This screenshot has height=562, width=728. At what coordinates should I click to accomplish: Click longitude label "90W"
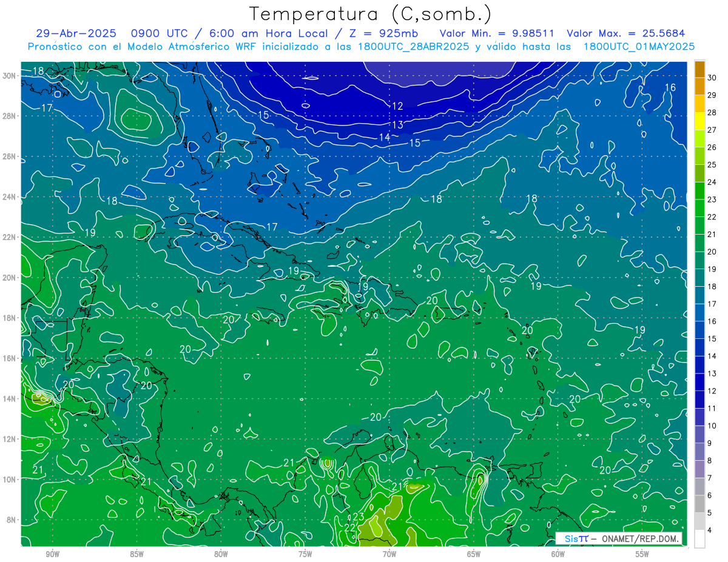pyautogui.click(x=52, y=554)
